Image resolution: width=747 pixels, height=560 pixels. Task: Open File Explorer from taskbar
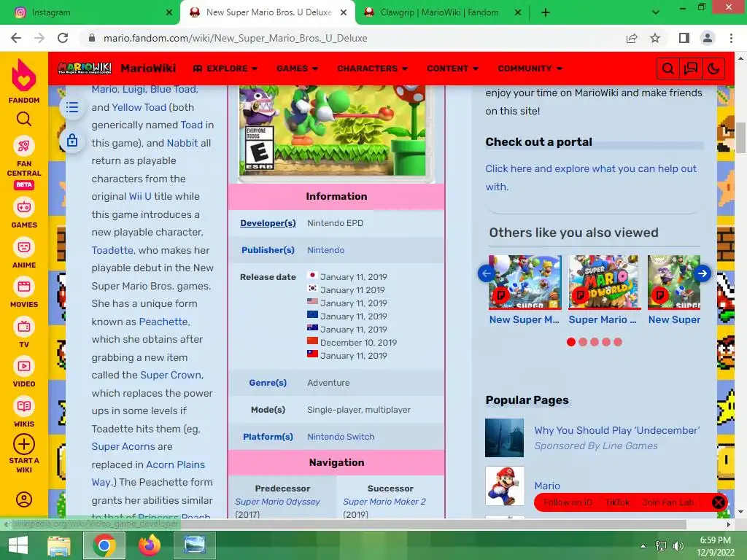(x=58, y=545)
